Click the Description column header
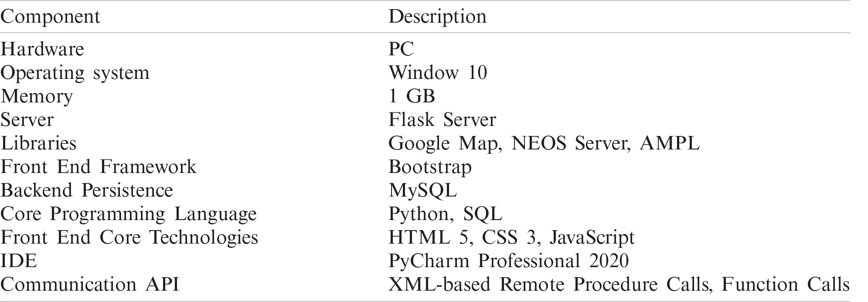 (x=437, y=17)
